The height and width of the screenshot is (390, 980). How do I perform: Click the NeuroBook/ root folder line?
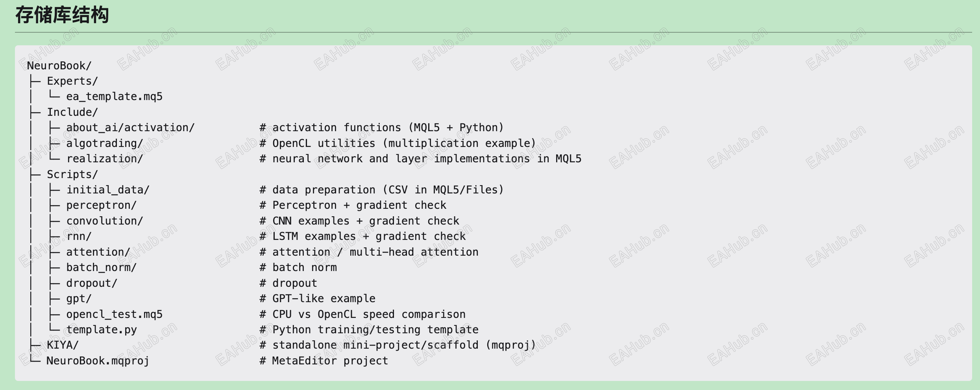[59, 65]
